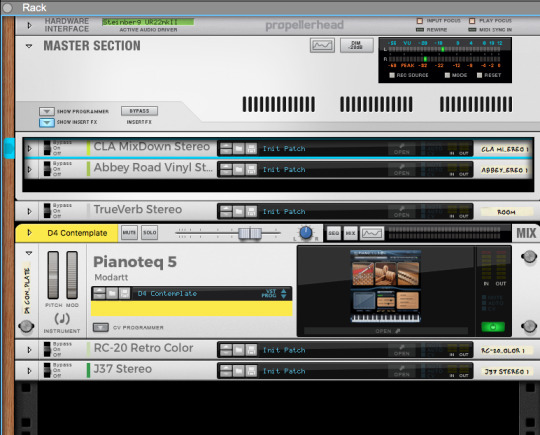This screenshot has width=540, height=435.
Task: Click previous/next patch icon for CLA MixDown Stereo
Action: point(226,149)
